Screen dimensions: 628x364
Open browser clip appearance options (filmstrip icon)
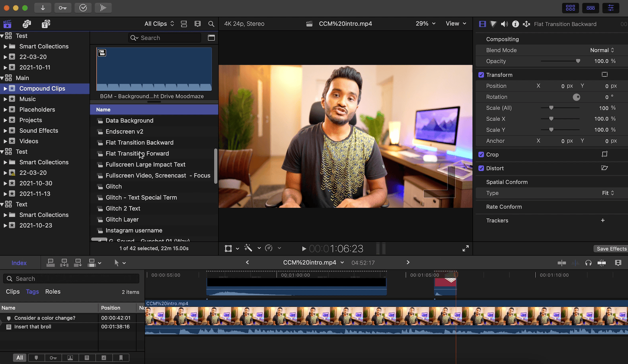[198, 24]
